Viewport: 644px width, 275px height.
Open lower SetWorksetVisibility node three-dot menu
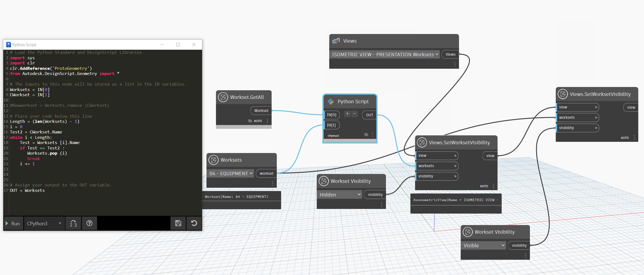click(x=494, y=186)
